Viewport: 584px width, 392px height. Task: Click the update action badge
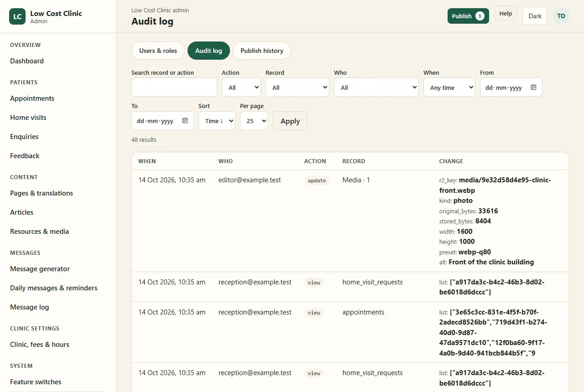317,181
